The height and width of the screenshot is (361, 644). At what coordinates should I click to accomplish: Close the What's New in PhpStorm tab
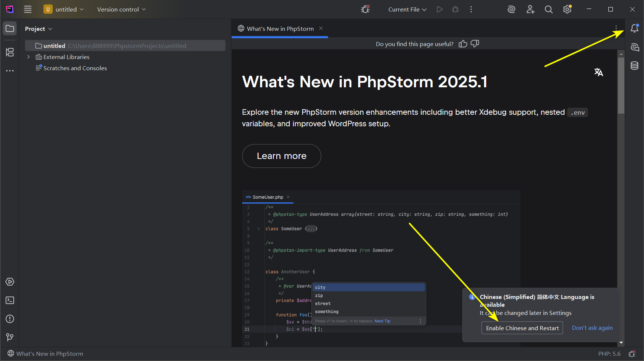321,28
